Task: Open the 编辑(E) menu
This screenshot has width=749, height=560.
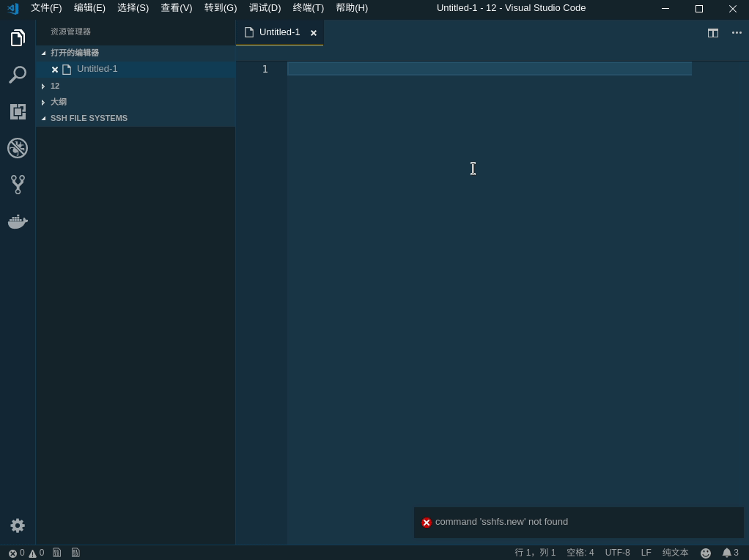Action: [x=89, y=8]
